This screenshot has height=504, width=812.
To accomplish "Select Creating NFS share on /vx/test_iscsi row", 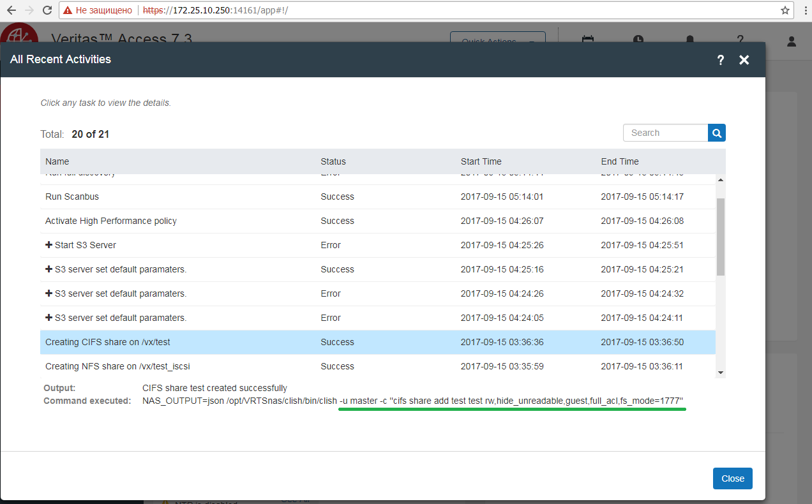I will click(378, 366).
